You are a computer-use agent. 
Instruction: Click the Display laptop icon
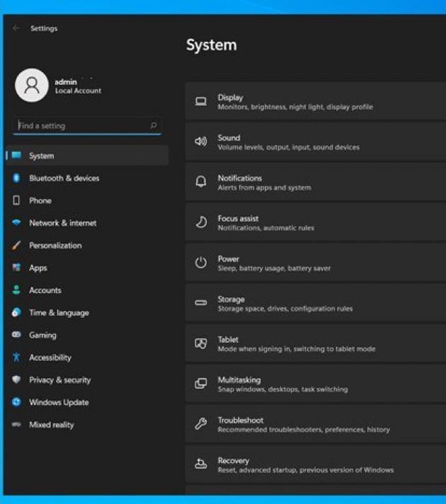(x=201, y=101)
